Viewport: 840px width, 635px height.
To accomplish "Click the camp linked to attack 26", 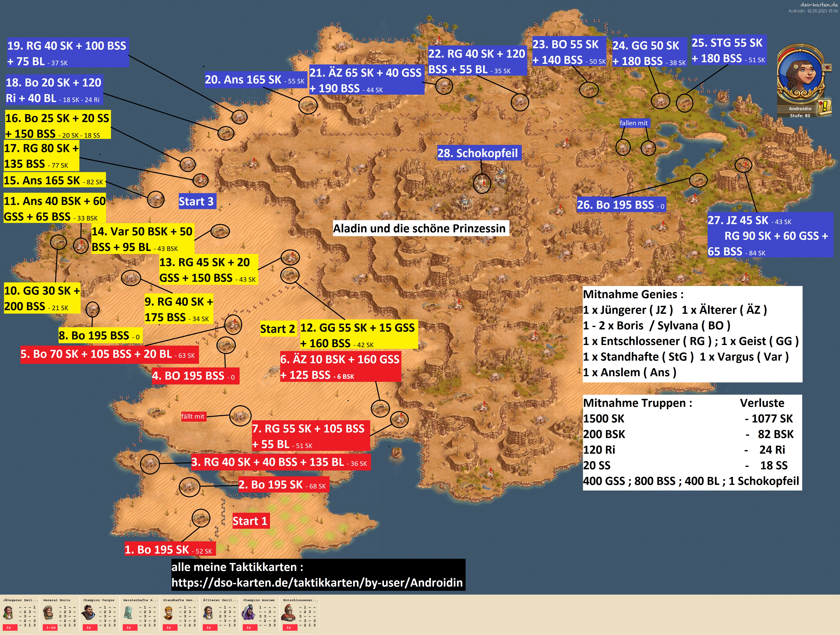I will (x=698, y=180).
